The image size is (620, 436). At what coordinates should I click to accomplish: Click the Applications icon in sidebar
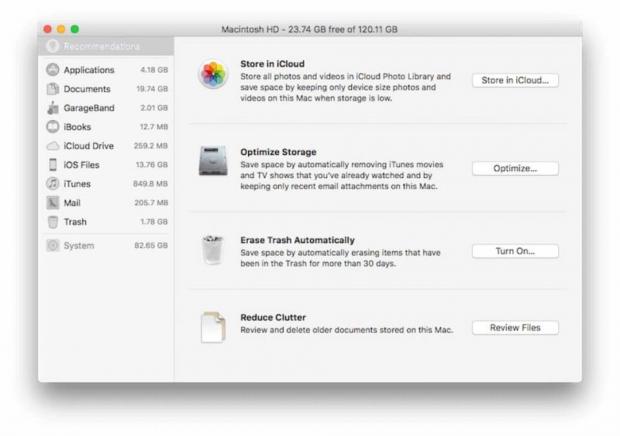(53, 70)
